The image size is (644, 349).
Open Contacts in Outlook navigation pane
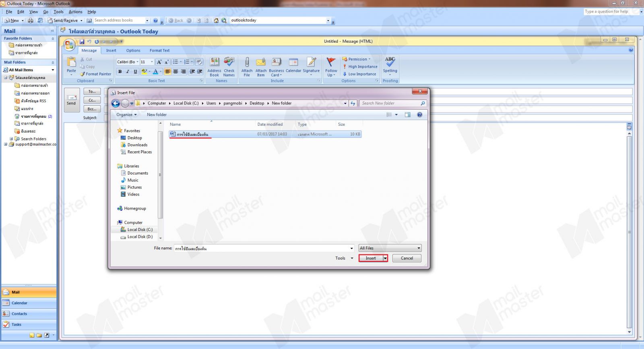coord(29,314)
